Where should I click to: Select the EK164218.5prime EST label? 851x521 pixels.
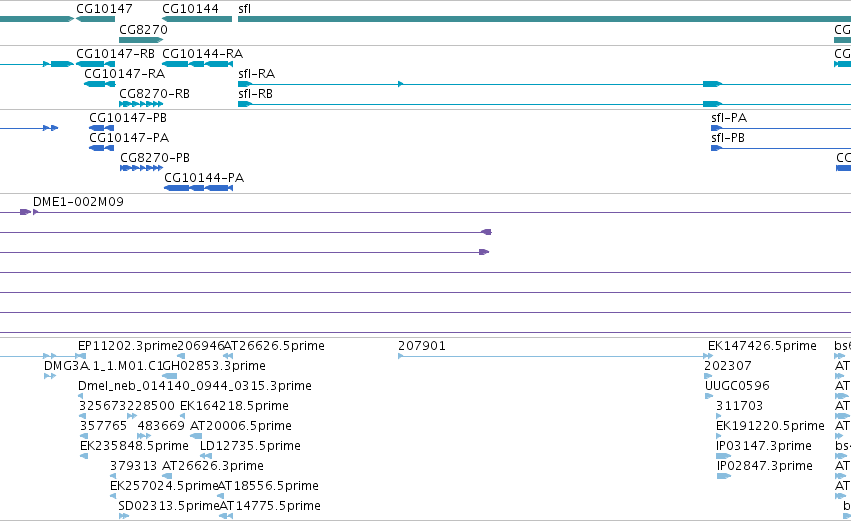(x=234, y=405)
